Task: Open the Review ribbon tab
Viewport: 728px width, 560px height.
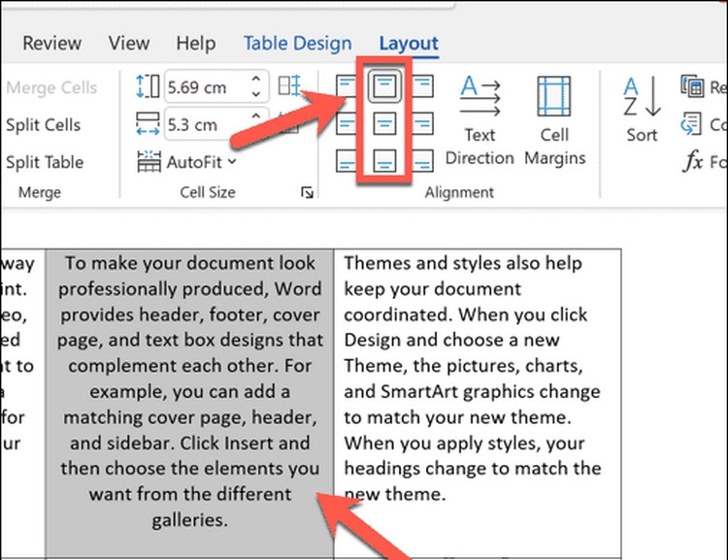Action: pyautogui.click(x=52, y=44)
